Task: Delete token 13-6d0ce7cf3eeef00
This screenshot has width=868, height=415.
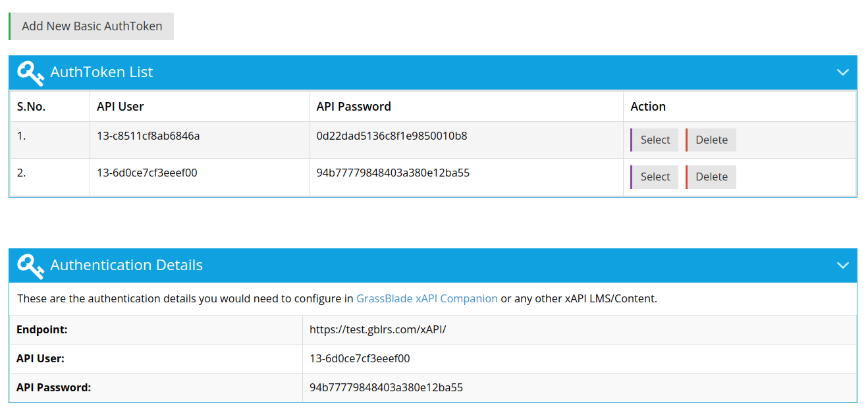Action: pyautogui.click(x=711, y=177)
